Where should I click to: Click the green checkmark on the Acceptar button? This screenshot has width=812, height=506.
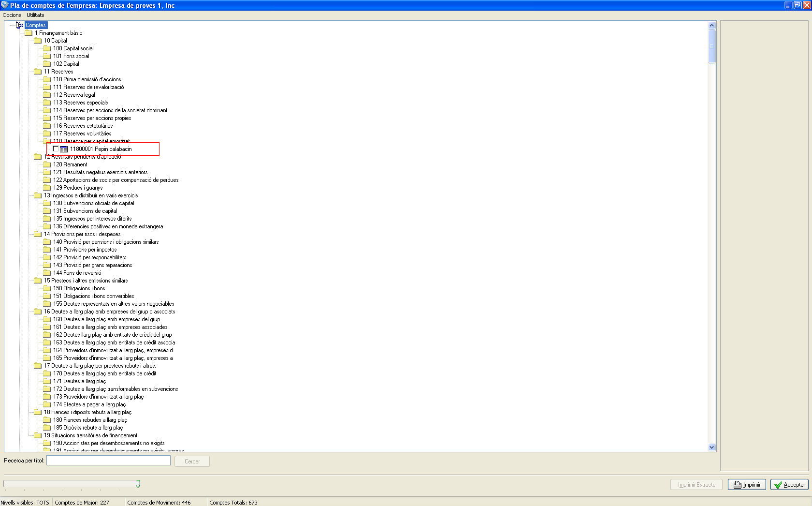778,485
